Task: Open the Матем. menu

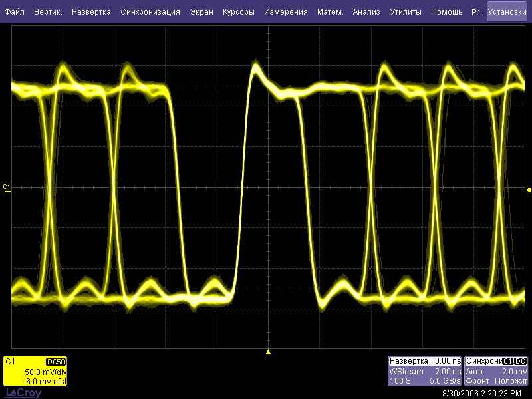Action: point(331,12)
